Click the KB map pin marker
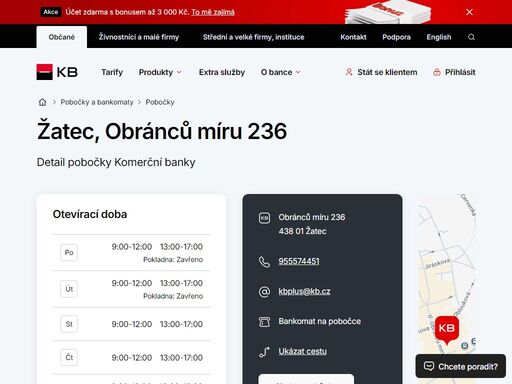Screen dimensions: 512x384 [447, 329]
